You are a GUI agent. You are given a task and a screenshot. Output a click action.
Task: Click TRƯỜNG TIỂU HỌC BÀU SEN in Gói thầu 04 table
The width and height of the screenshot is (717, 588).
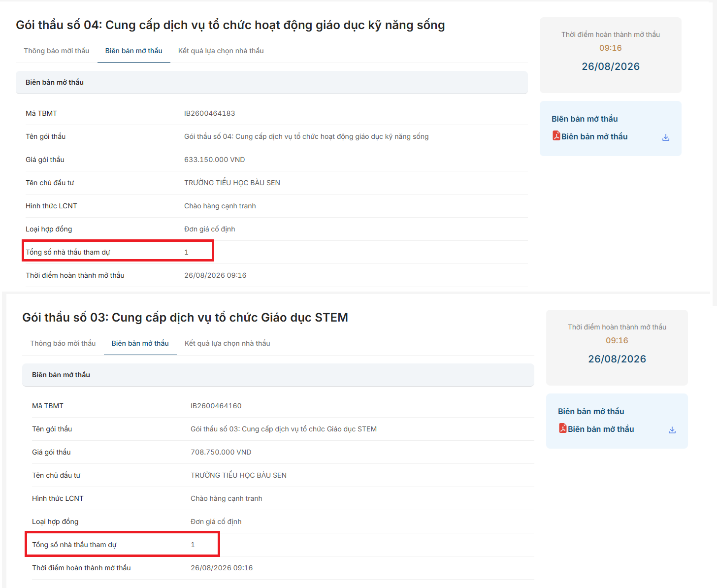coord(232,183)
